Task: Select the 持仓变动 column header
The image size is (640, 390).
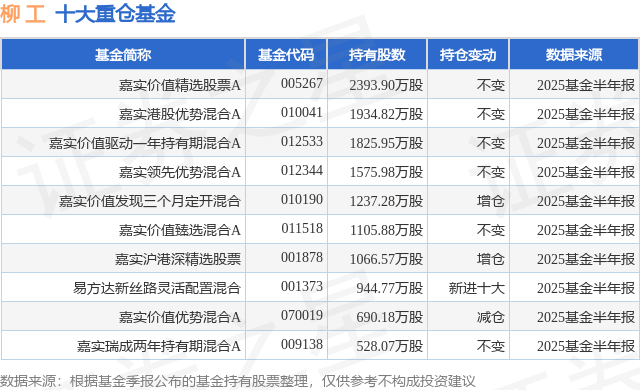Action: tap(468, 55)
